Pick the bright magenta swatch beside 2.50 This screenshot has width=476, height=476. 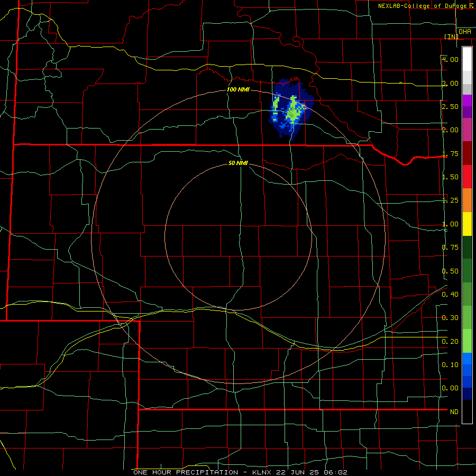467,100
